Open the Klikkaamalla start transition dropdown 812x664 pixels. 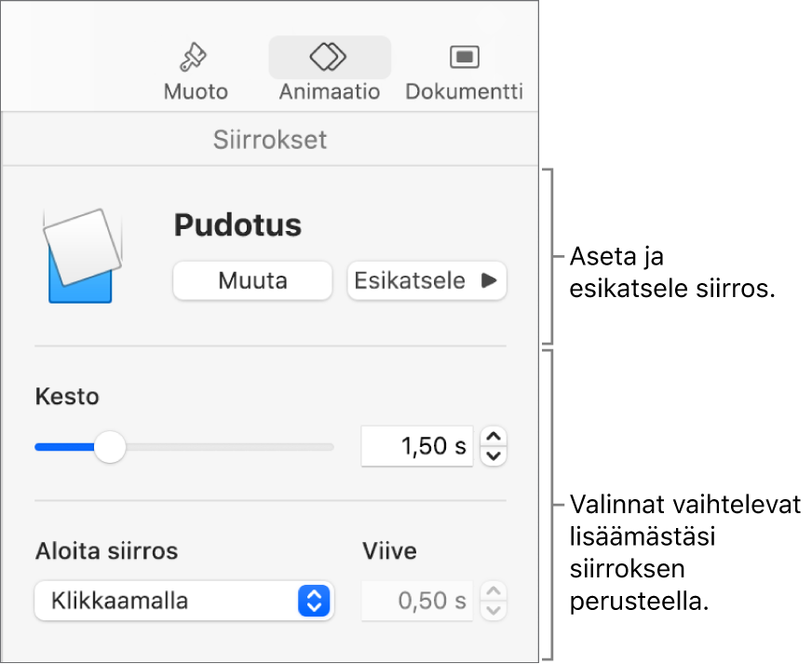184,601
